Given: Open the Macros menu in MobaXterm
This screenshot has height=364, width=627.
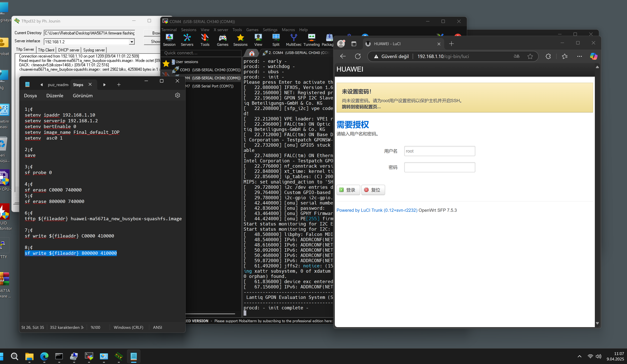Looking at the screenshot, I should click(288, 30).
